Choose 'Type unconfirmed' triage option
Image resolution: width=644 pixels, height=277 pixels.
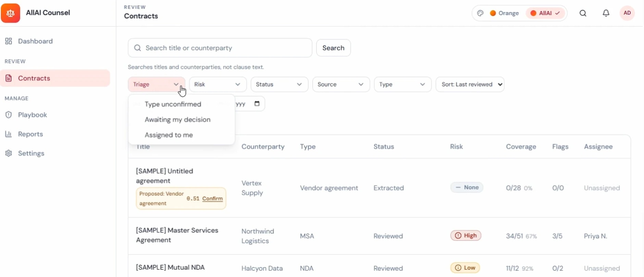[x=182, y=104]
